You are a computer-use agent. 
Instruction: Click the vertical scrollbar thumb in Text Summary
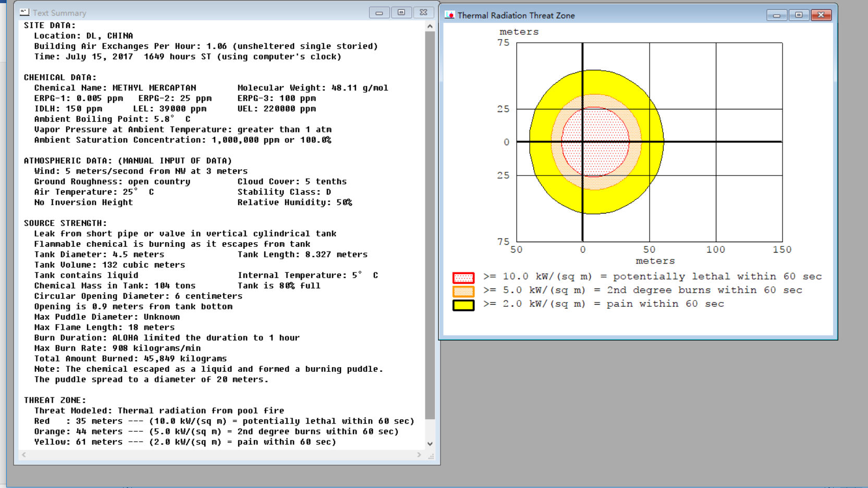(x=430, y=226)
